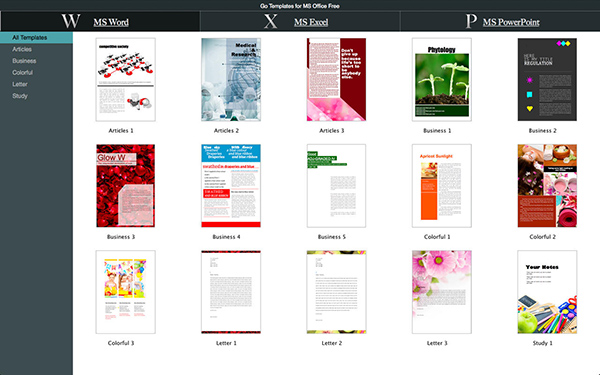Viewport: 600px width, 375px height.
Task: Click the large X Excel icon
Action: [271, 21]
